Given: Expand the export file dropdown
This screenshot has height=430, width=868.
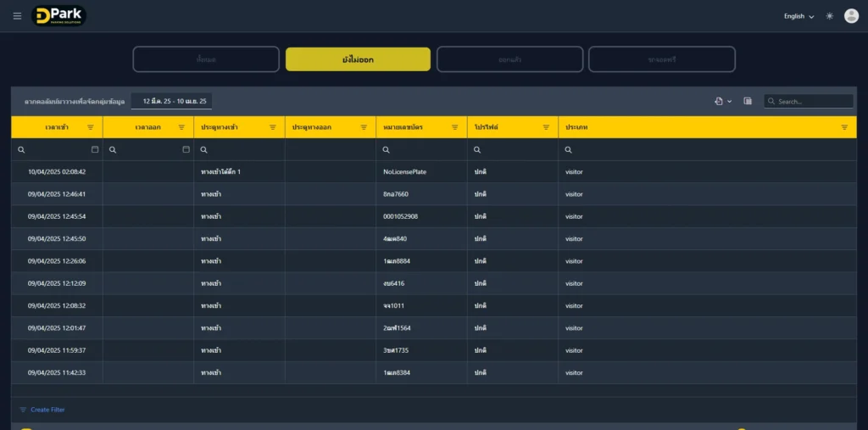Looking at the screenshot, I should pyautogui.click(x=722, y=101).
